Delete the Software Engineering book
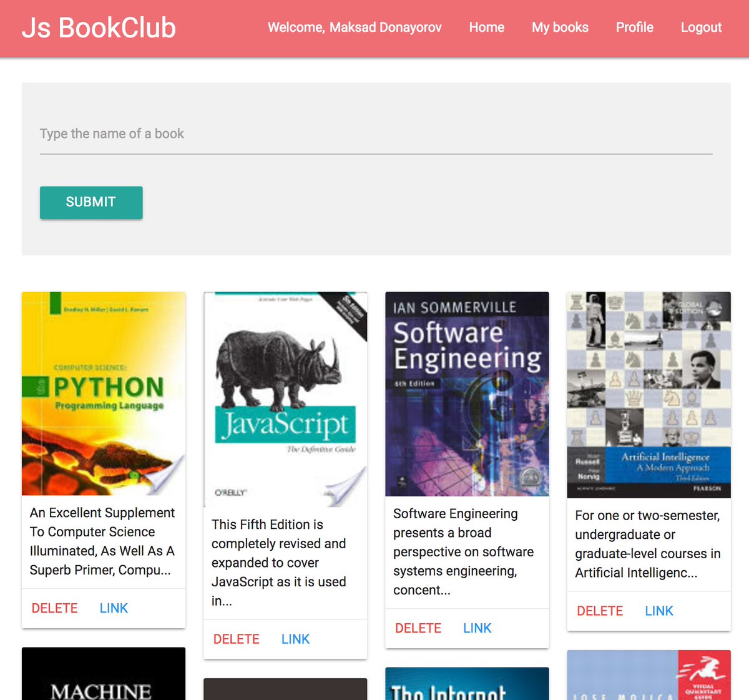 [x=418, y=628]
